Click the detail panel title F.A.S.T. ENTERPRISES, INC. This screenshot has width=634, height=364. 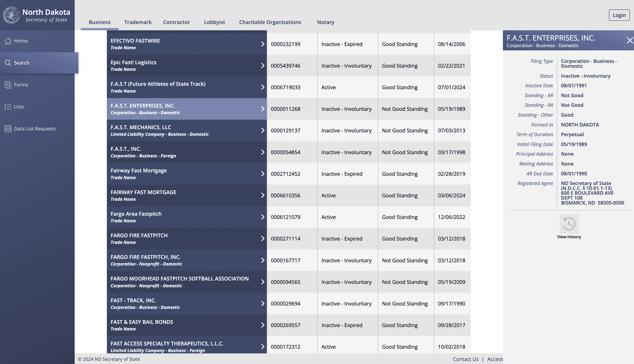point(551,38)
